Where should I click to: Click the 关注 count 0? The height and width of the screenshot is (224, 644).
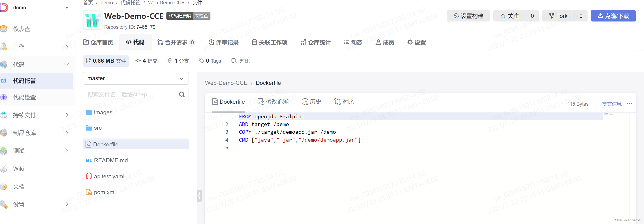point(532,16)
